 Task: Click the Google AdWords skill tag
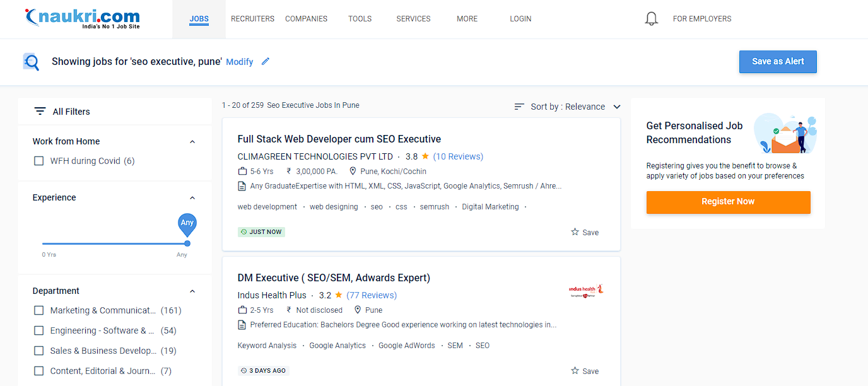tap(407, 346)
